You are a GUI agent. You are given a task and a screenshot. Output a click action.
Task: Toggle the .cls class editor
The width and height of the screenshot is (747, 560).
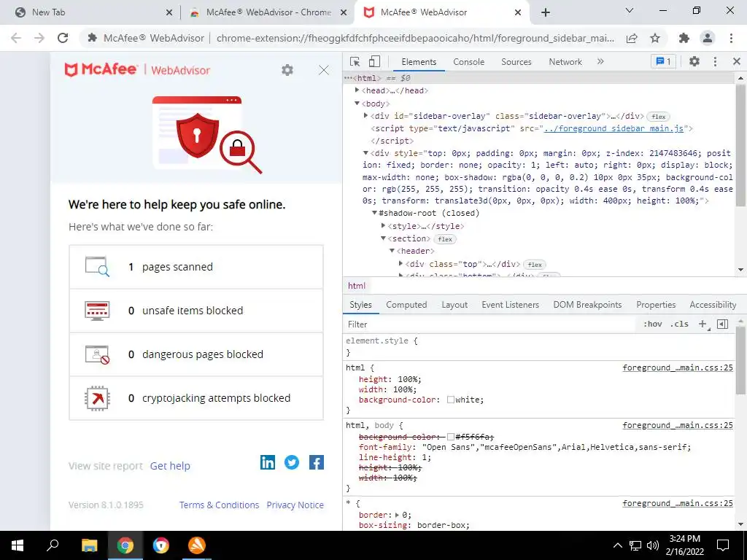(679, 324)
